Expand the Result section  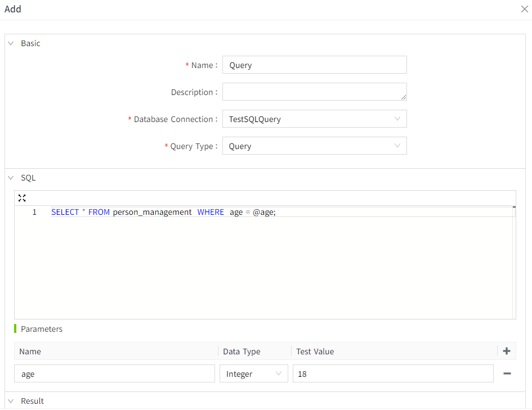pyautogui.click(x=11, y=401)
